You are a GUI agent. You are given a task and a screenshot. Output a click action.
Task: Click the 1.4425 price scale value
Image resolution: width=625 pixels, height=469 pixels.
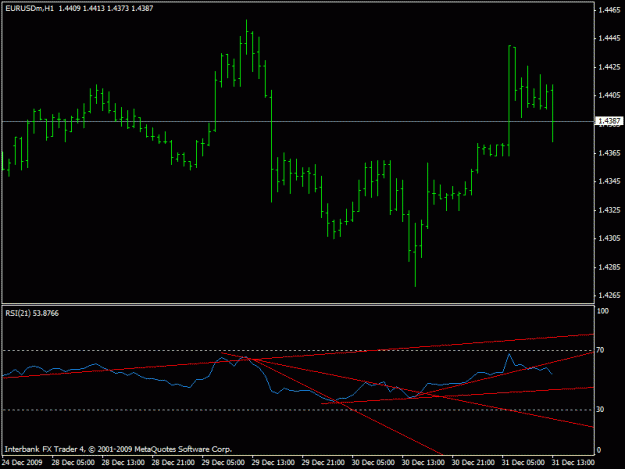609,67
